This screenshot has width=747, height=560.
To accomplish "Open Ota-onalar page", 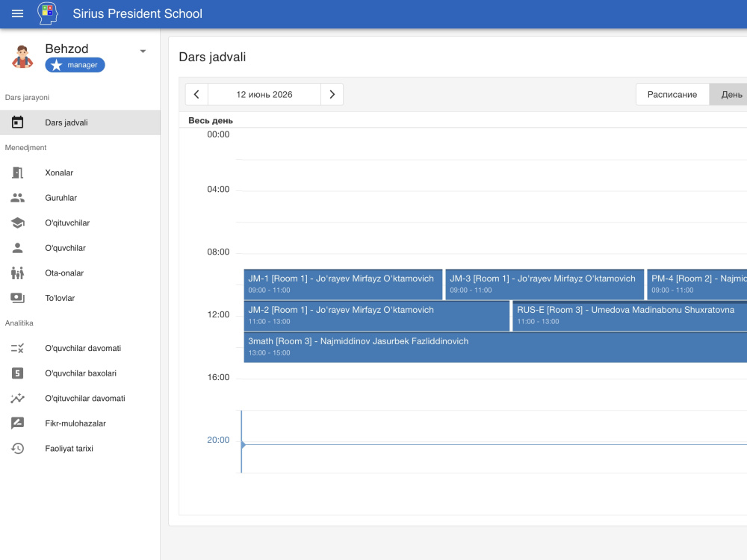I will [x=80, y=273].
